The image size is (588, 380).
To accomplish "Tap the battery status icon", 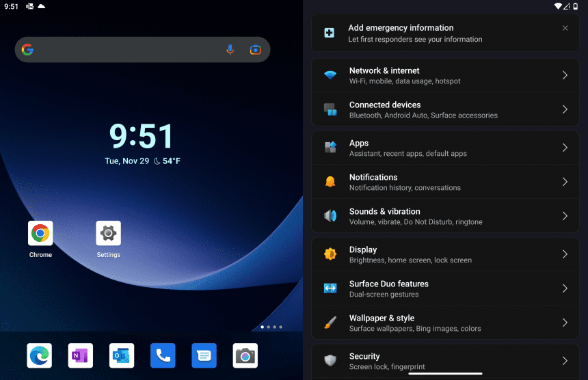I will [x=576, y=6].
